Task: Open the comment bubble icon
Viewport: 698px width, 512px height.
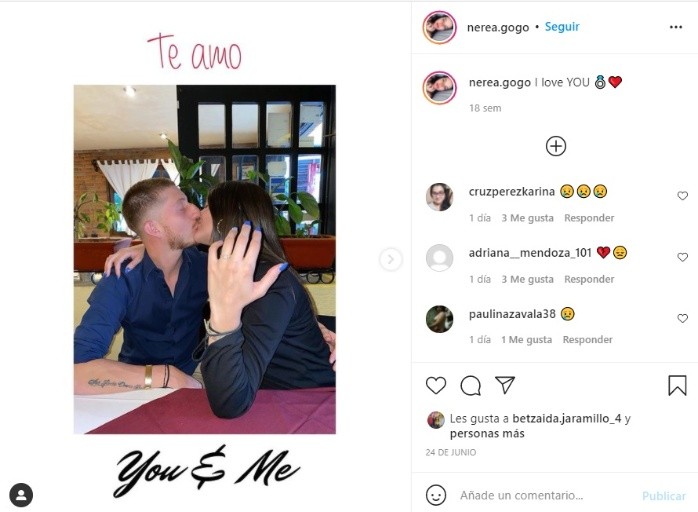Action: [x=471, y=386]
